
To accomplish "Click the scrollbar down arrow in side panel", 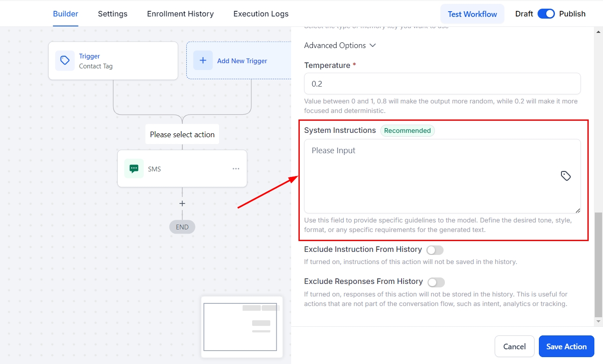I will (x=598, y=322).
